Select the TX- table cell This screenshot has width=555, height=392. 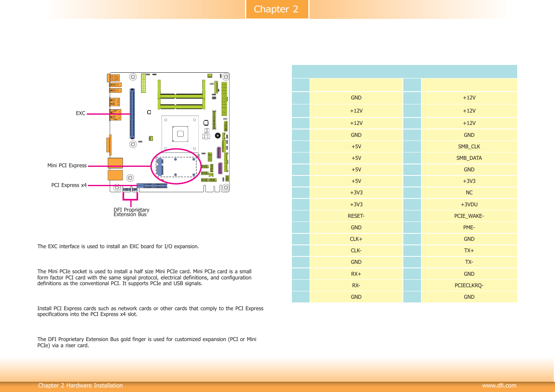(469, 262)
